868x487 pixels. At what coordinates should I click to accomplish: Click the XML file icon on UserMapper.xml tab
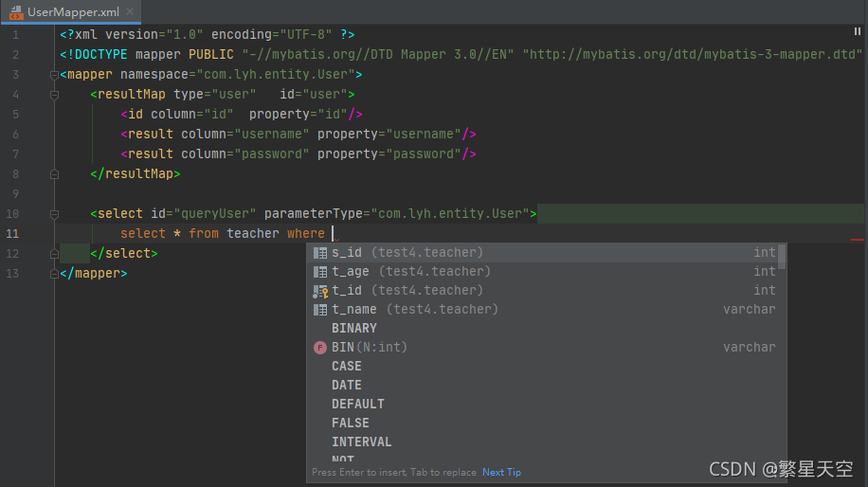point(16,12)
